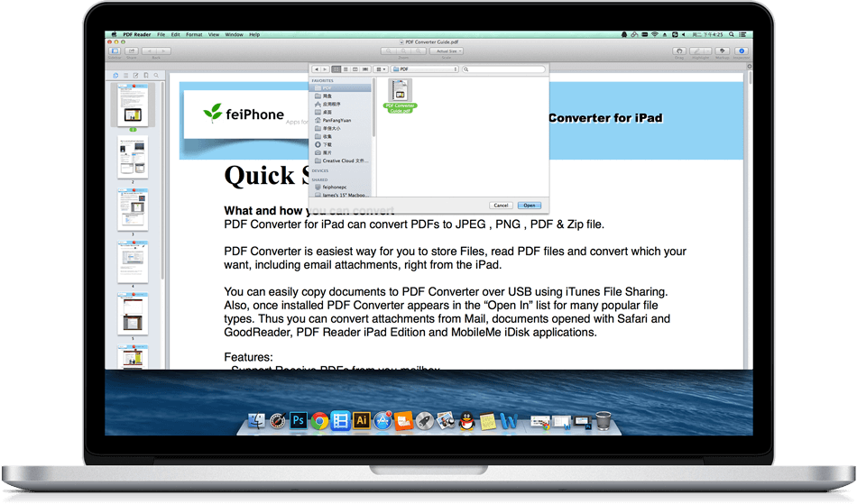The width and height of the screenshot is (857, 504).
Task: Select the Drag hand tool
Action: coord(679,50)
